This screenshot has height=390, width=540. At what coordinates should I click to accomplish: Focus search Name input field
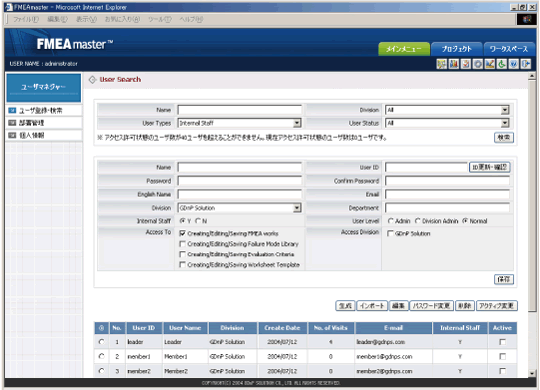(x=239, y=110)
